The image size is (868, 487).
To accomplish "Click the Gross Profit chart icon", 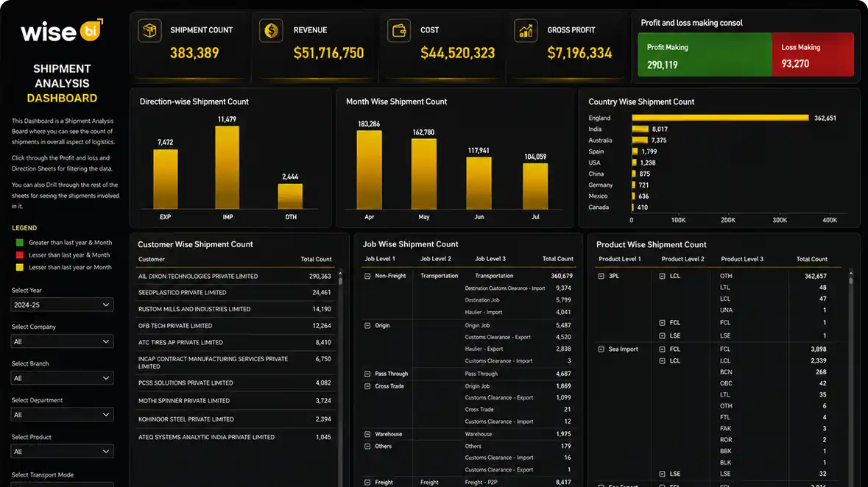I will coord(526,30).
